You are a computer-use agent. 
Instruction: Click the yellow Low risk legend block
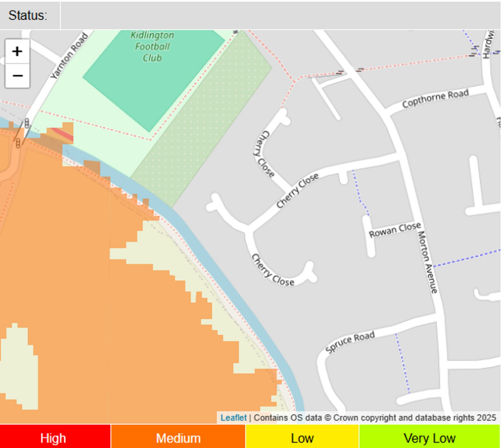[302, 437]
